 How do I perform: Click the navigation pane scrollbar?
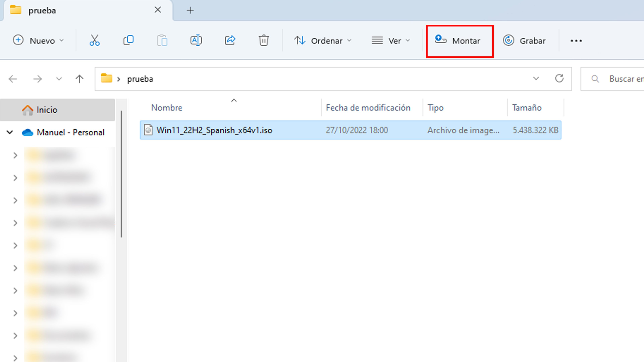(121, 174)
